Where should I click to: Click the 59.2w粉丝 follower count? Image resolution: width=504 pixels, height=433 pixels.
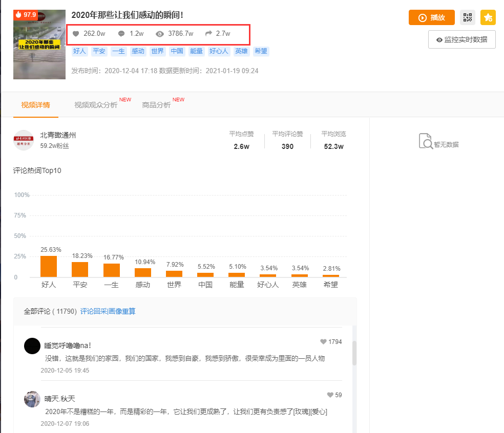[55, 146]
